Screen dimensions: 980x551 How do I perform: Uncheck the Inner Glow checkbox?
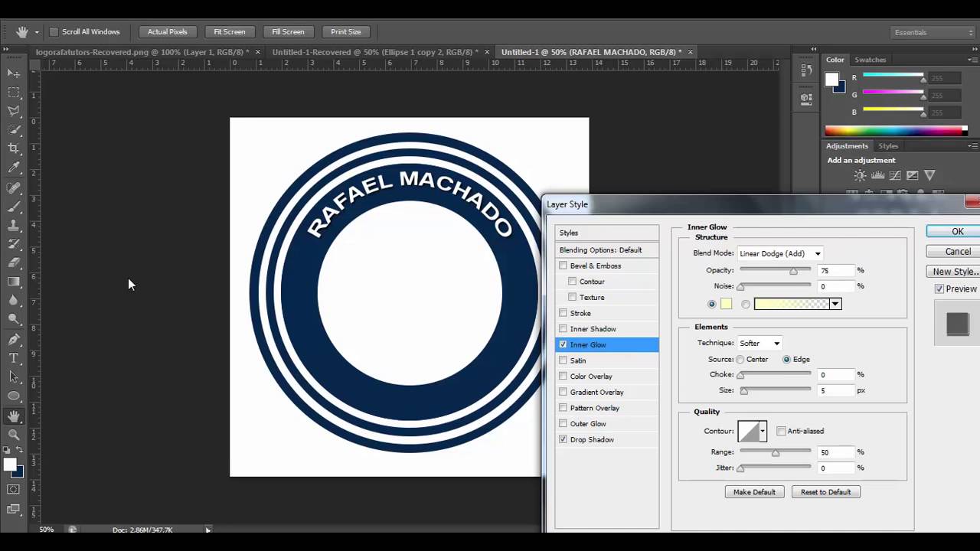[x=563, y=344]
